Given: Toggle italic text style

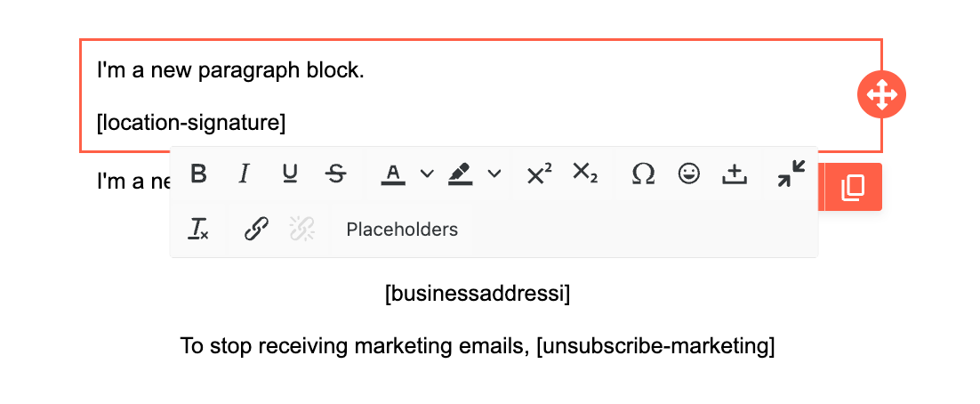Looking at the screenshot, I should tap(244, 174).
